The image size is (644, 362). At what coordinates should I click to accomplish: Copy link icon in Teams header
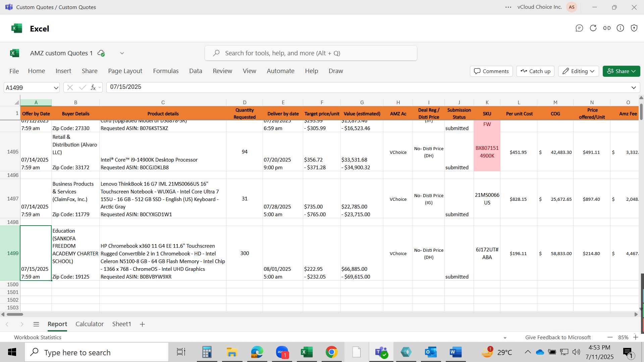[607, 28]
